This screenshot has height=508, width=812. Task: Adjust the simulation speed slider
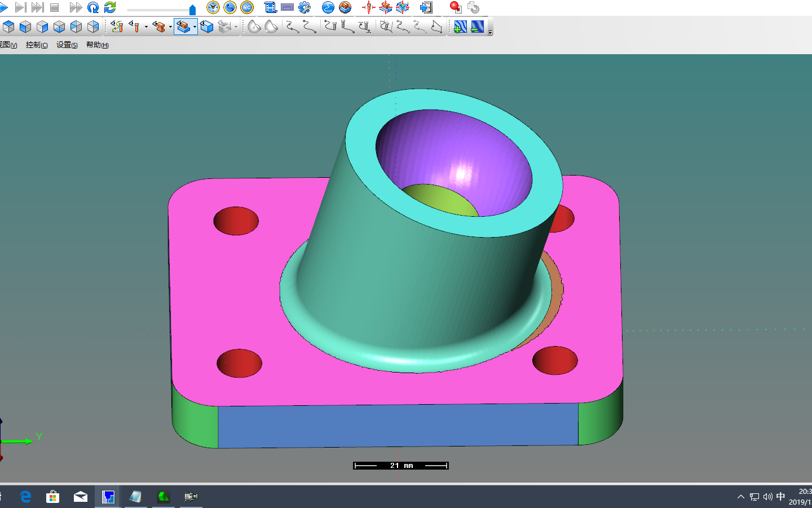[192, 10]
